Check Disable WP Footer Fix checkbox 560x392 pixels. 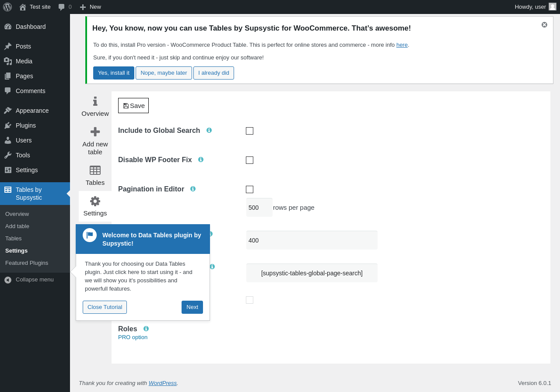pyautogui.click(x=249, y=160)
